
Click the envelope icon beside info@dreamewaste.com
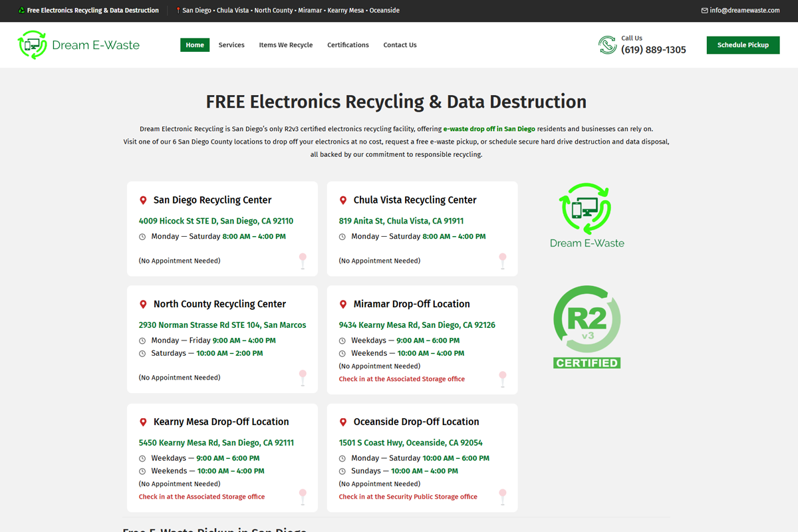click(x=704, y=11)
